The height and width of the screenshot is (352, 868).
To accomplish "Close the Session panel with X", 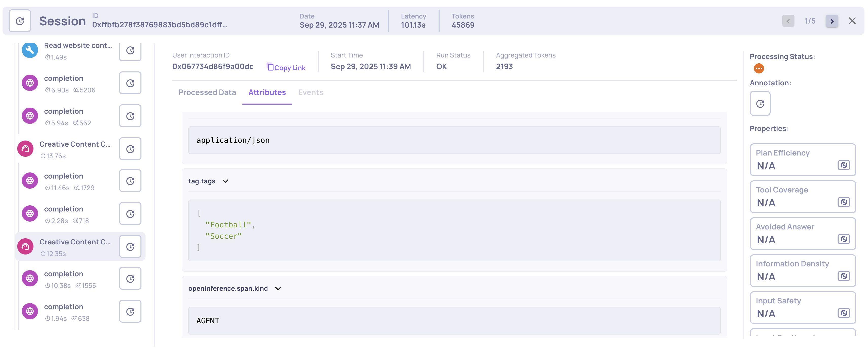I will pyautogui.click(x=852, y=21).
